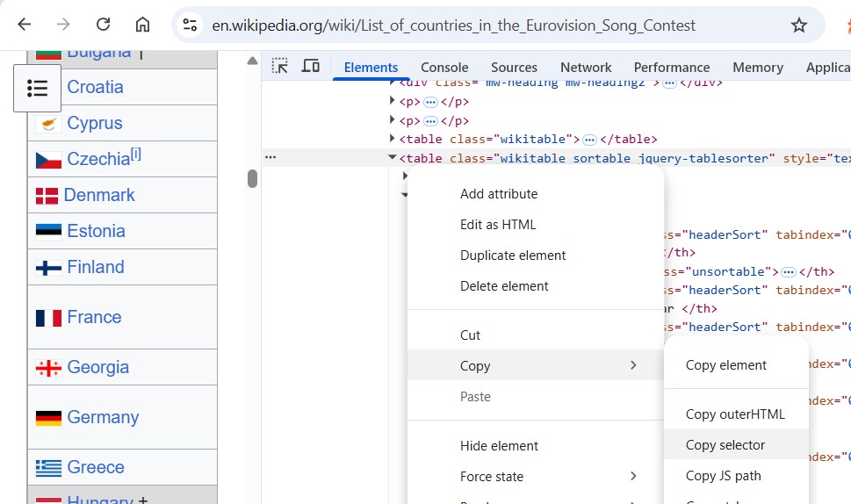The image size is (851, 504).
Task: Toggle the device toolbar icon
Action: point(310,67)
